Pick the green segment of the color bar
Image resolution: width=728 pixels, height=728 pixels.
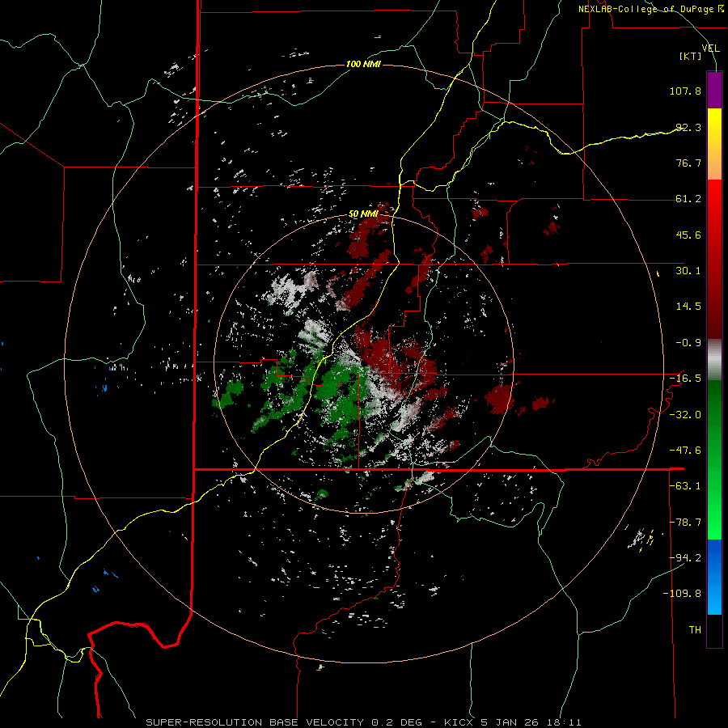(x=714, y=459)
